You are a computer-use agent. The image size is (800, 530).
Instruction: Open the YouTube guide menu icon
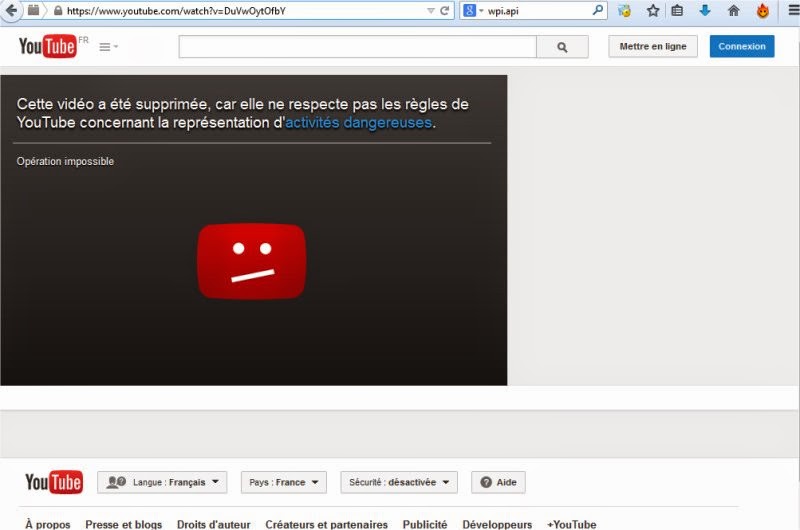click(x=108, y=47)
